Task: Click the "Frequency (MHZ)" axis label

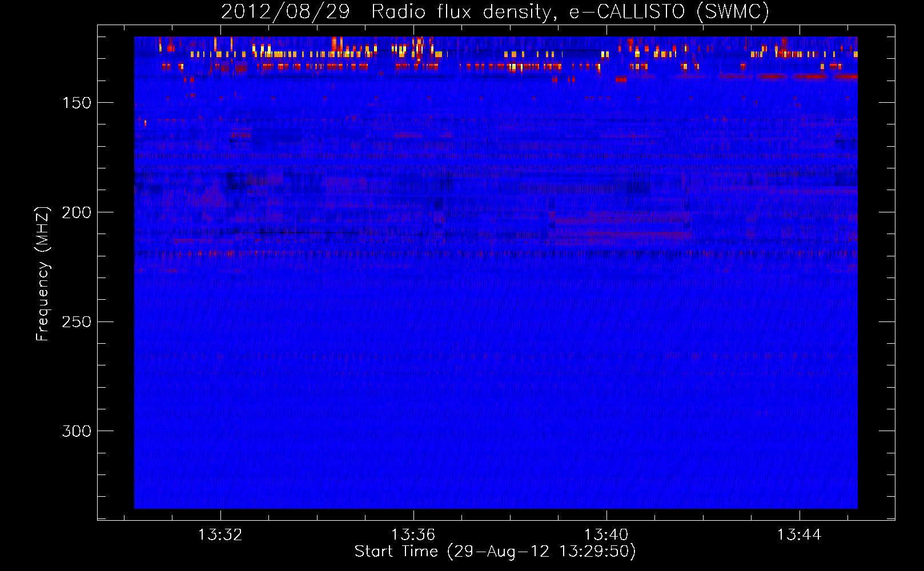Action: (x=43, y=274)
